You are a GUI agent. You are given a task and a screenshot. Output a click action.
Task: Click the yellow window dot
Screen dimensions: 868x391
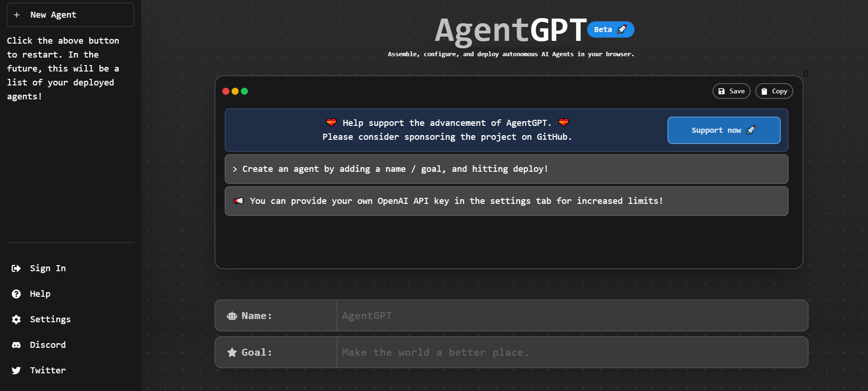[x=235, y=91]
